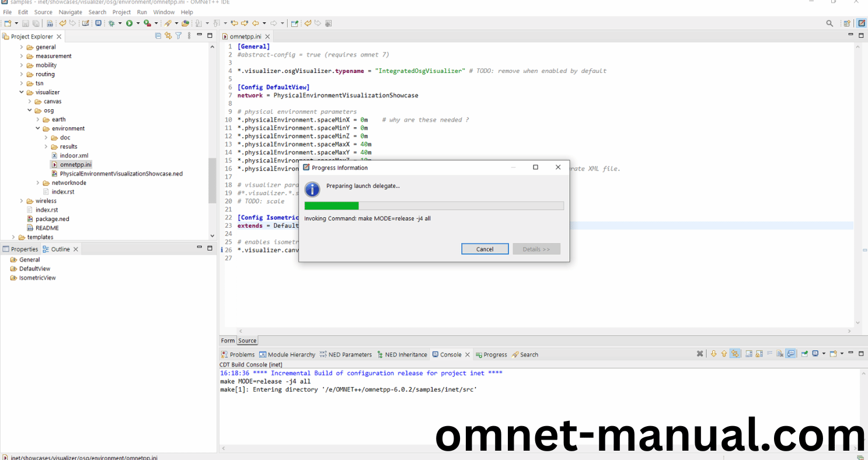Jump to previous error in Console
This screenshot has height=460, width=868.
724,354
